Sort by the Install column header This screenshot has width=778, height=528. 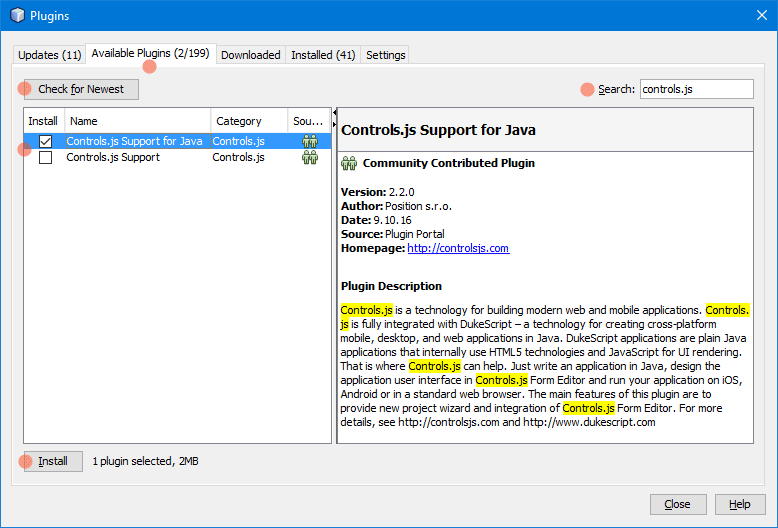[44, 121]
